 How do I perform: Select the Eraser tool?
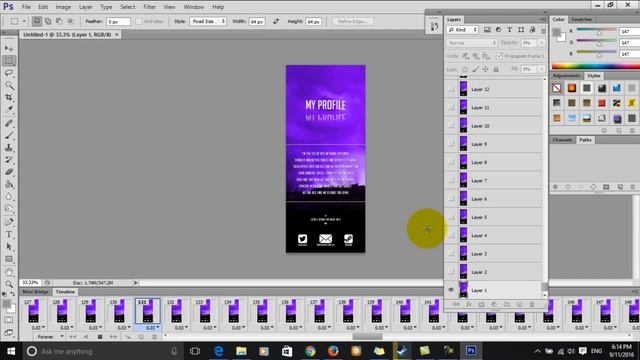(x=9, y=172)
